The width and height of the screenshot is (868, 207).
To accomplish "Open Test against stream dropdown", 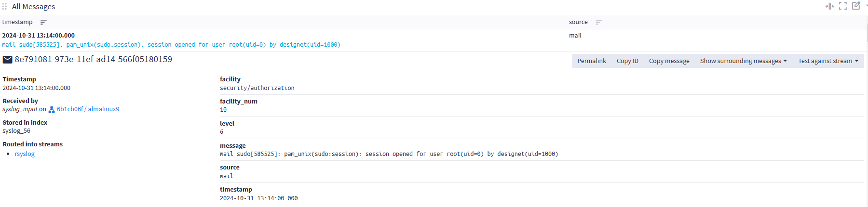I will tap(828, 61).
